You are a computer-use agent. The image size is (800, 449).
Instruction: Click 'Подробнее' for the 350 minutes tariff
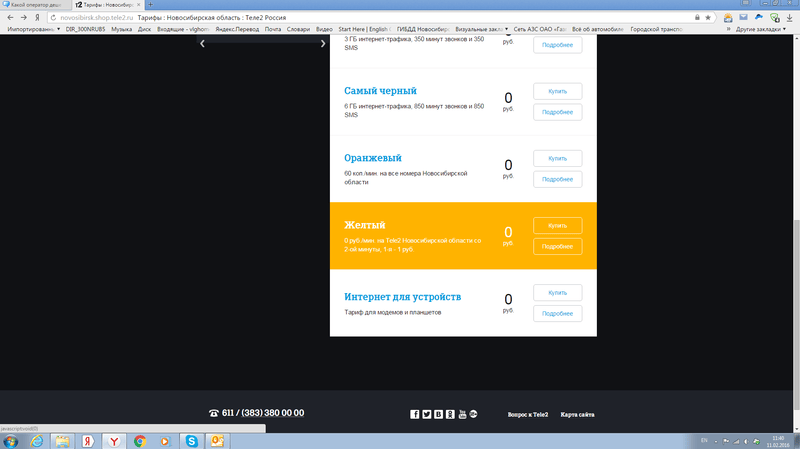click(558, 45)
